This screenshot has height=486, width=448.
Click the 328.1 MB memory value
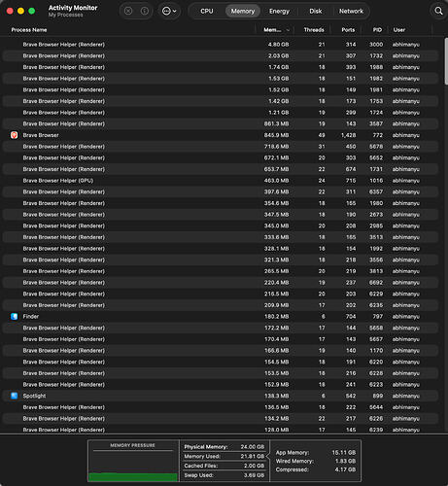pos(276,249)
